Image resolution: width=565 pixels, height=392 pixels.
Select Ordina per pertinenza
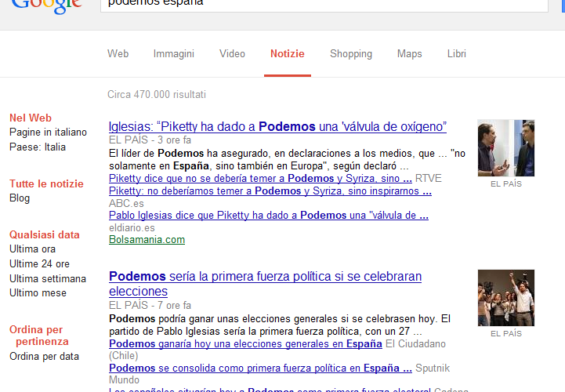pos(39,336)
